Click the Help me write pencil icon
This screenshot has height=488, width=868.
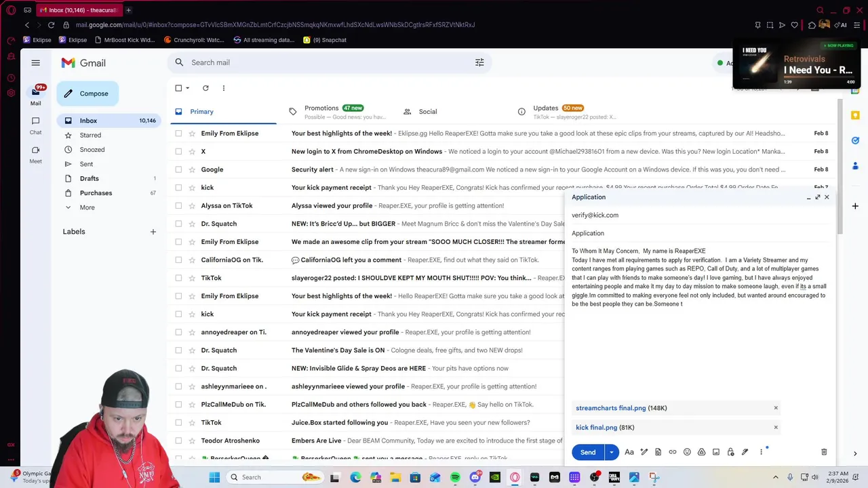(644, 452)
